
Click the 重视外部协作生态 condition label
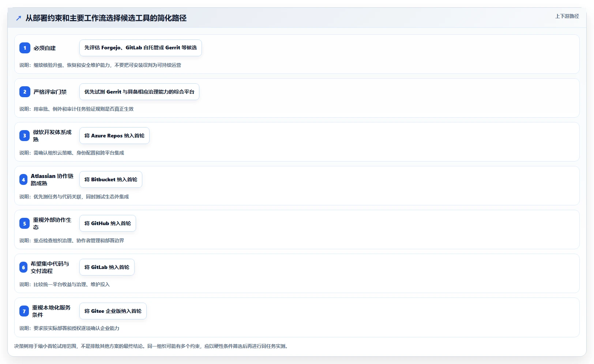coord(52,223)
